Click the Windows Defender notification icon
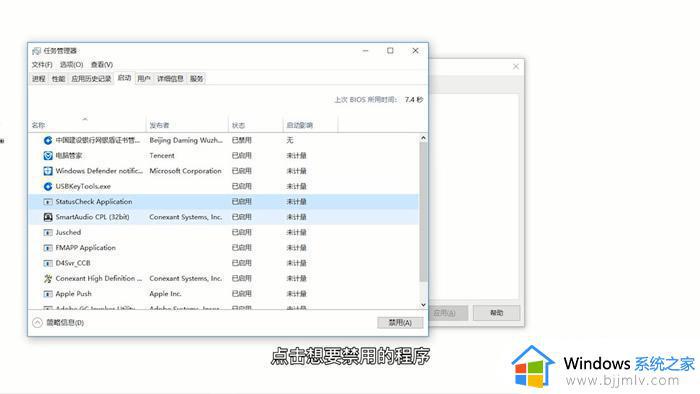Viewport: 700px width, 394px height. pos(48,171)
